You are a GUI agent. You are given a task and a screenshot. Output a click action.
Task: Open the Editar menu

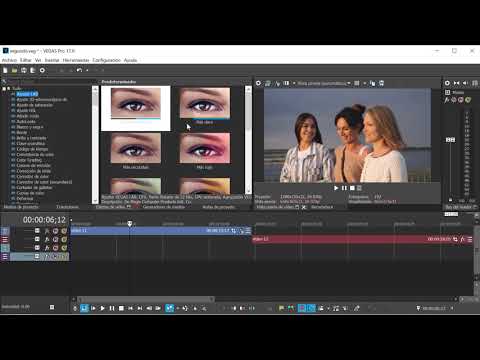coord(26,60)
